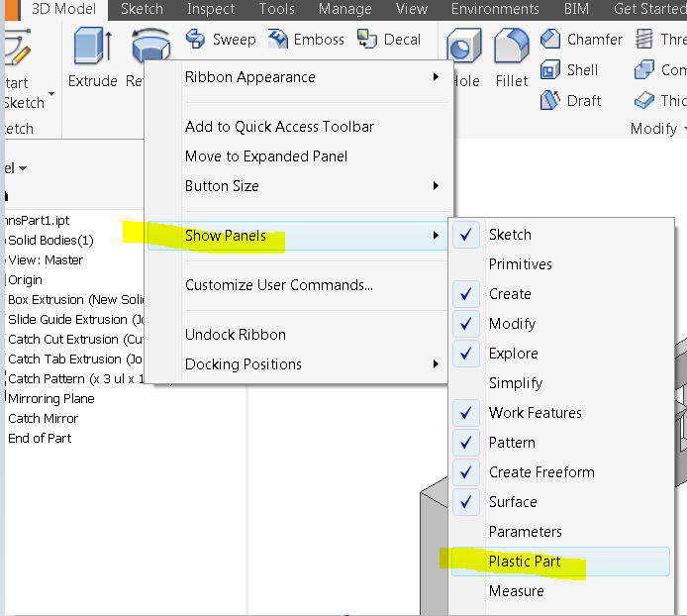The image size is (687, 616).
Task: Open the BIM tab
Action: coord(576,9)
